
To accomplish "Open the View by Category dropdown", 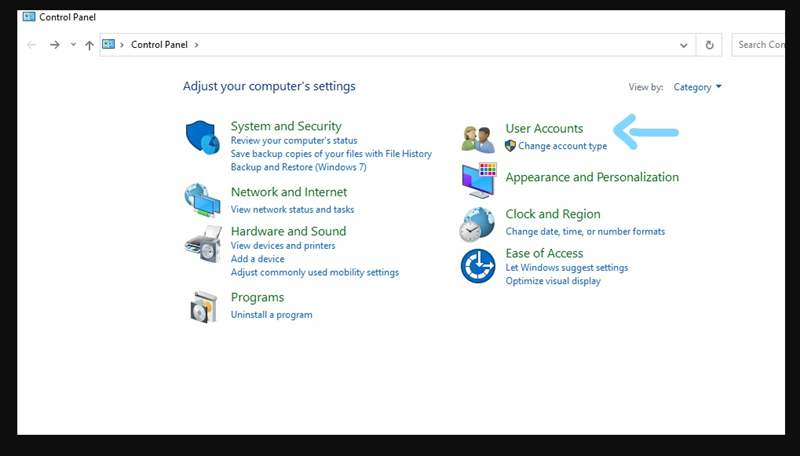I will click(697, 87).
